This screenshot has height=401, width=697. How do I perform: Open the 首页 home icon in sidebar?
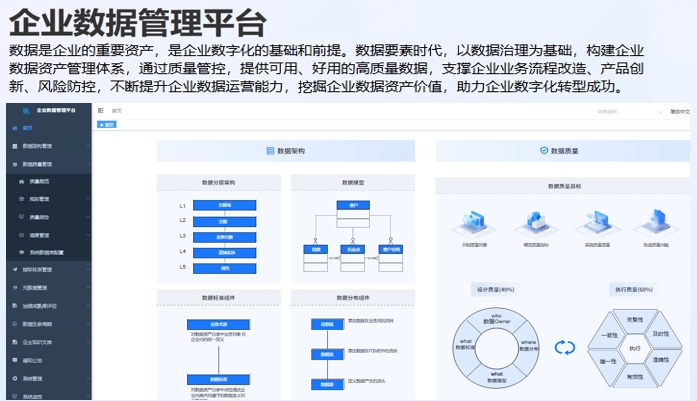[15, 128]
